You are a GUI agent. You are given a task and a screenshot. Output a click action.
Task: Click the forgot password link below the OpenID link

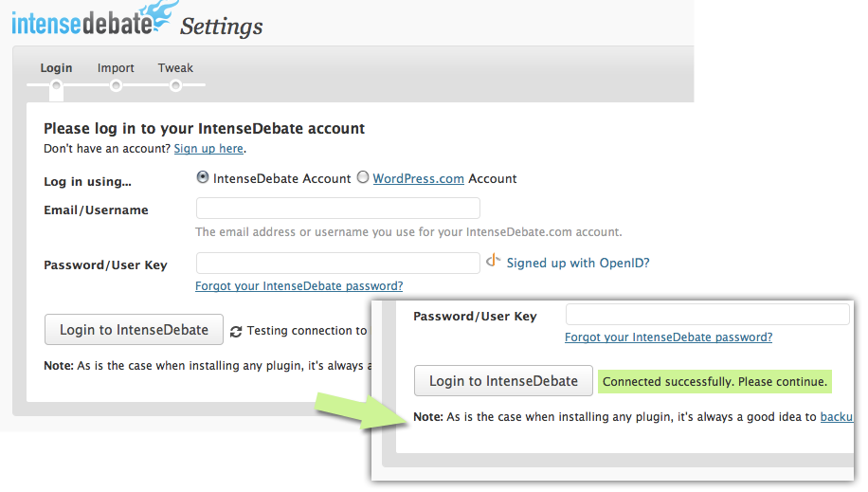click(x=298, y=286)
